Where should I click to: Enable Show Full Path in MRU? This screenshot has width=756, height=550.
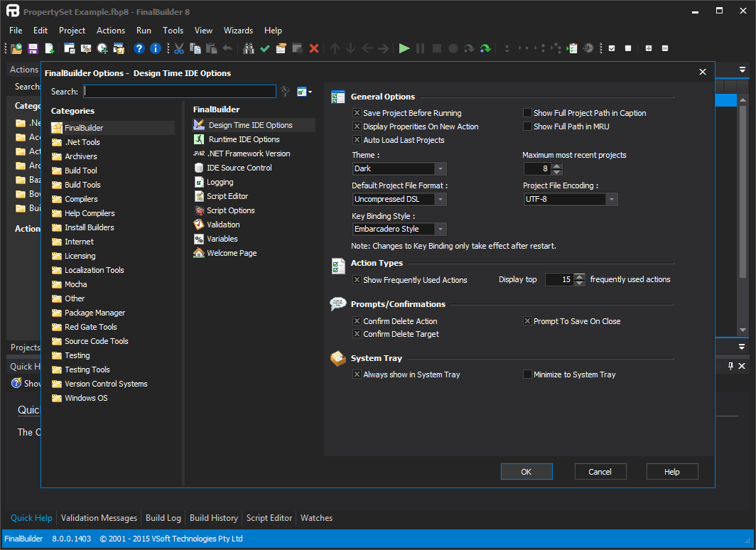point(527,126)
